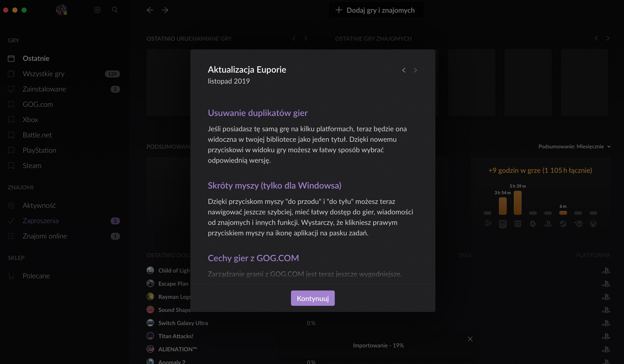Open Zaproszenia in the friends section
The image size is (624, 364).
(x=64, y=221)
